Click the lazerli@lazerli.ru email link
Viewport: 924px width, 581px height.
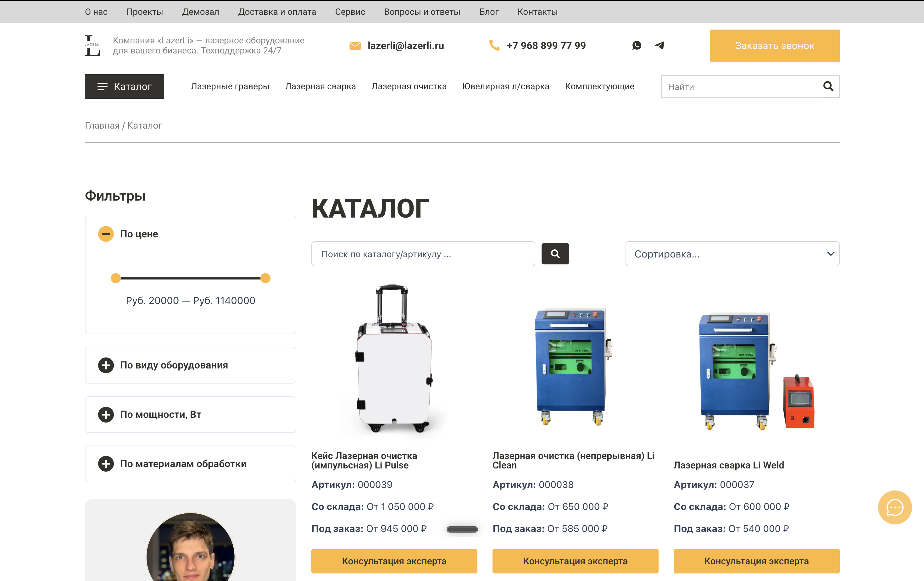pyautogui.click(x=406, y=46)
